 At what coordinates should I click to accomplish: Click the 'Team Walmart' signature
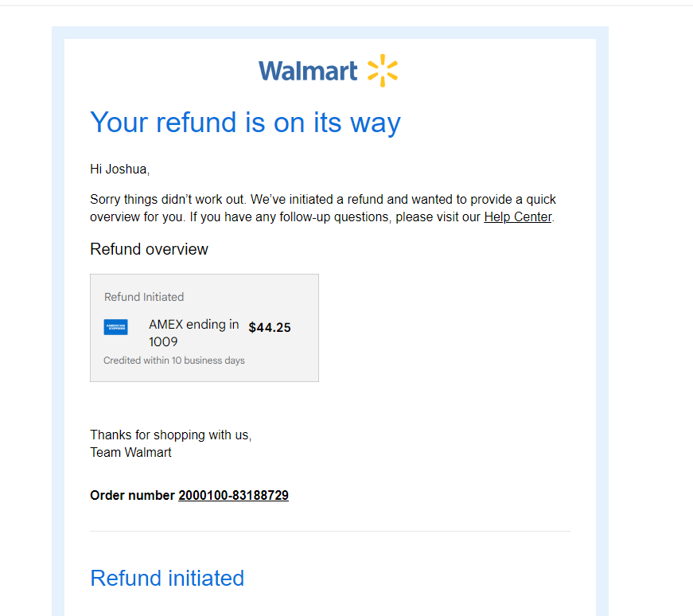tap(130, 452)
